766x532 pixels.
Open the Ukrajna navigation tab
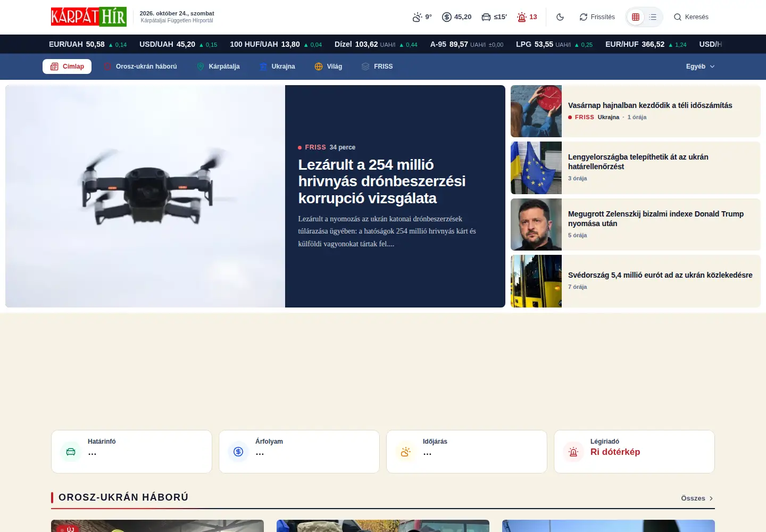[277, 66]
